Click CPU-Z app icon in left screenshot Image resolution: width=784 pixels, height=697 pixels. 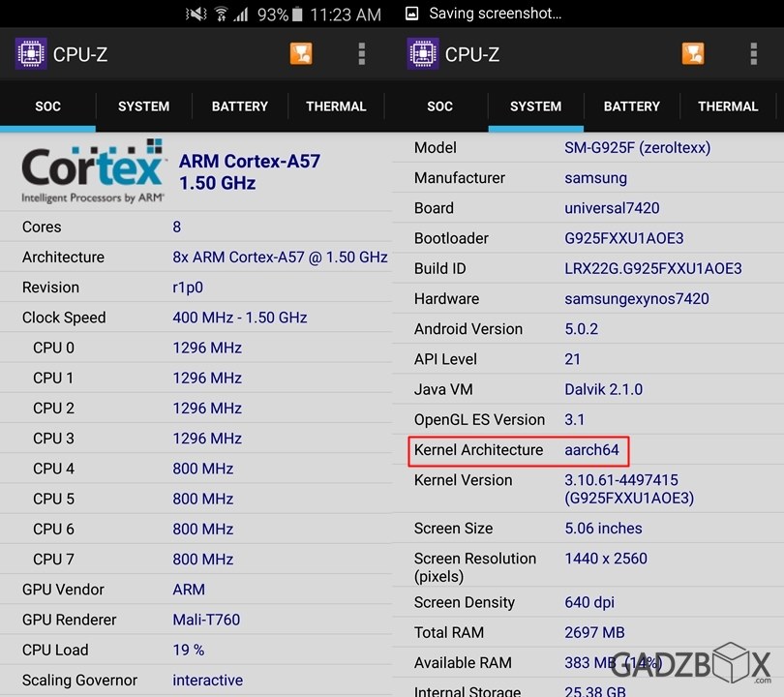click(31, 53)
